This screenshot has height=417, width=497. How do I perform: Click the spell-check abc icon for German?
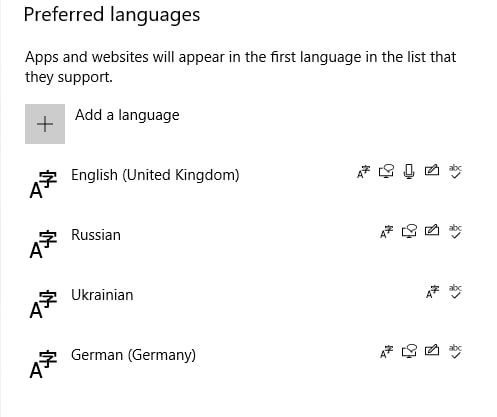click(x=455, y=351)
